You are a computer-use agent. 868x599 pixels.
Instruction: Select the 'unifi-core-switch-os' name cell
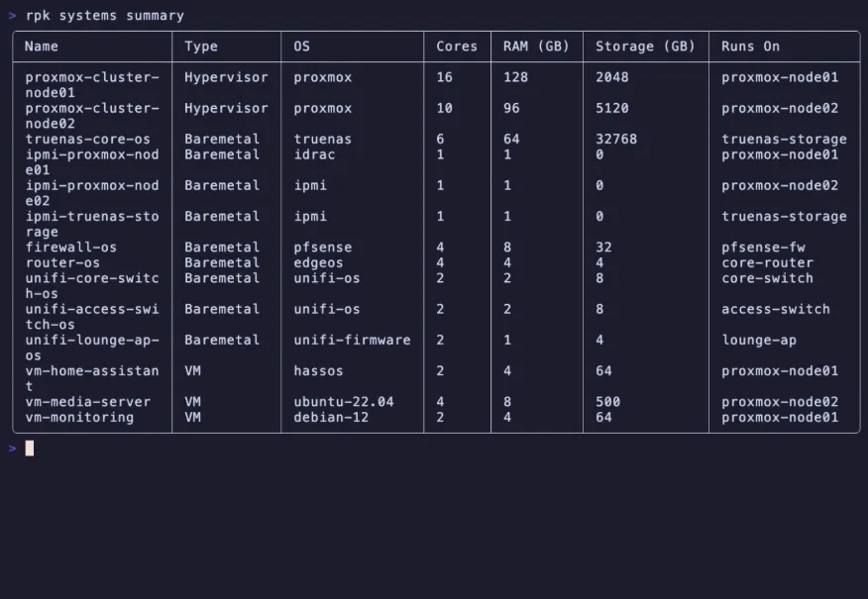pyautogui.click(x=92, y=286)
